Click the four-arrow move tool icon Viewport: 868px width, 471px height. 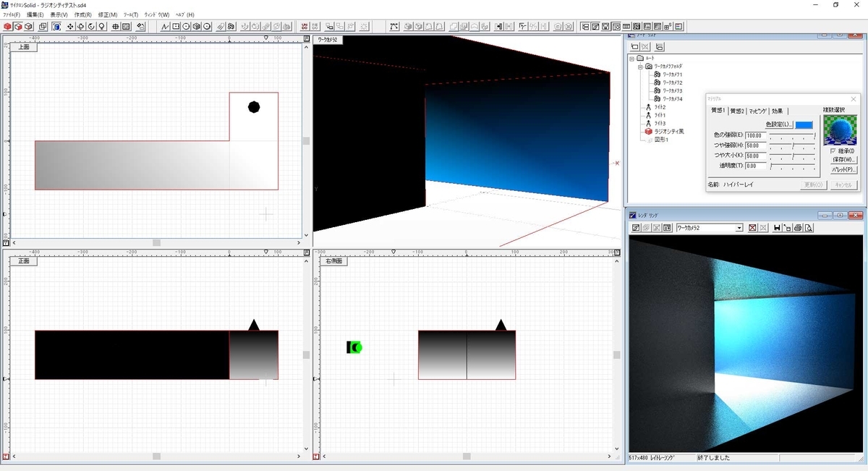tap(70, 27)
